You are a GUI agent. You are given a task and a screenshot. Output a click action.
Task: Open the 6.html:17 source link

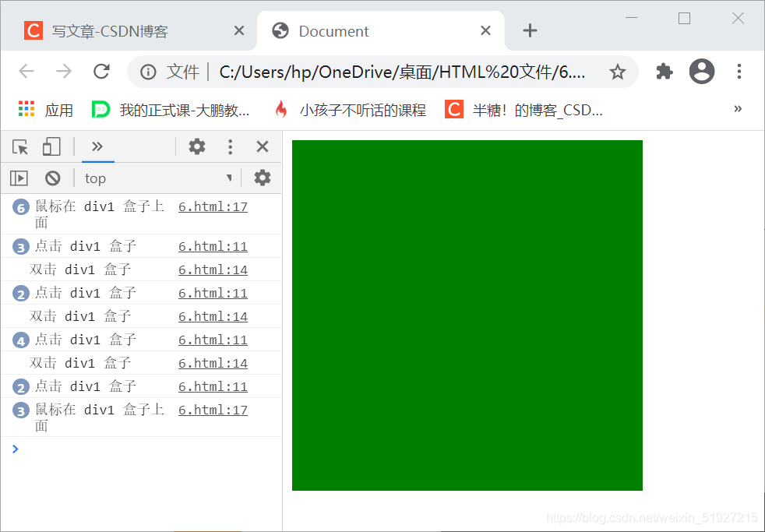[213, 206]
